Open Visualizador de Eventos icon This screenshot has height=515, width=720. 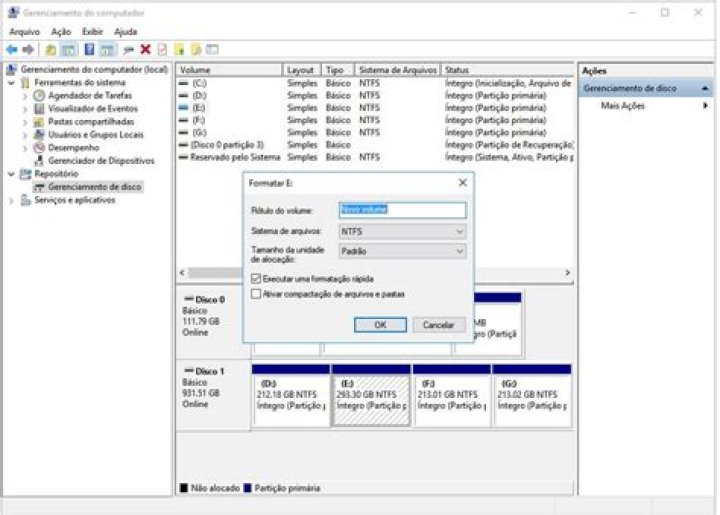coord(39,109)
